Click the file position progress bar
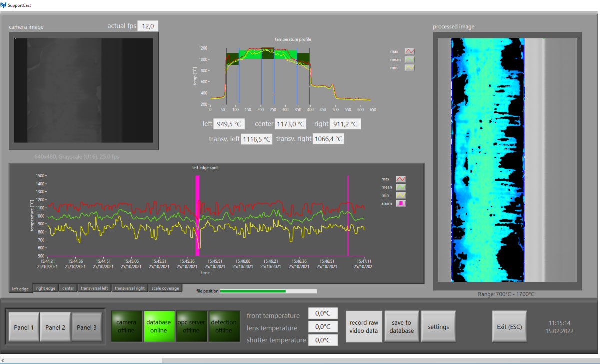This screenshot has width=600, height=364. [x=267, y=291]
